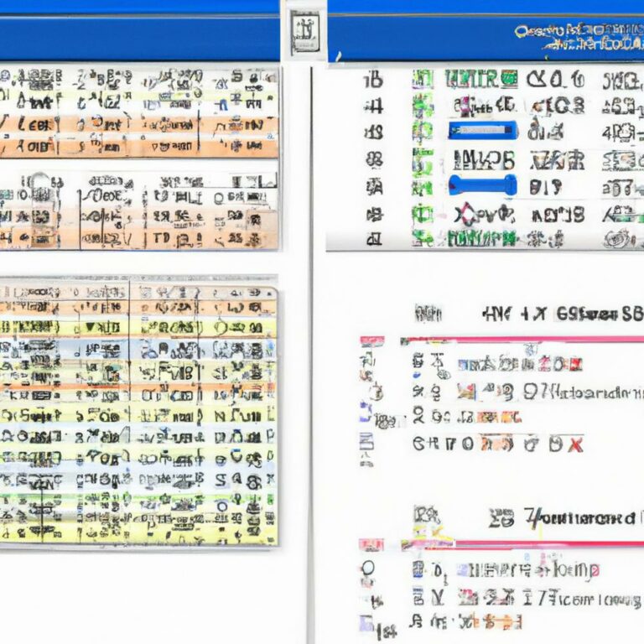644x644 pixels.
Task: Click the striped icon left of the fourth middle-right list row
Action: click(x=366, y=442)
